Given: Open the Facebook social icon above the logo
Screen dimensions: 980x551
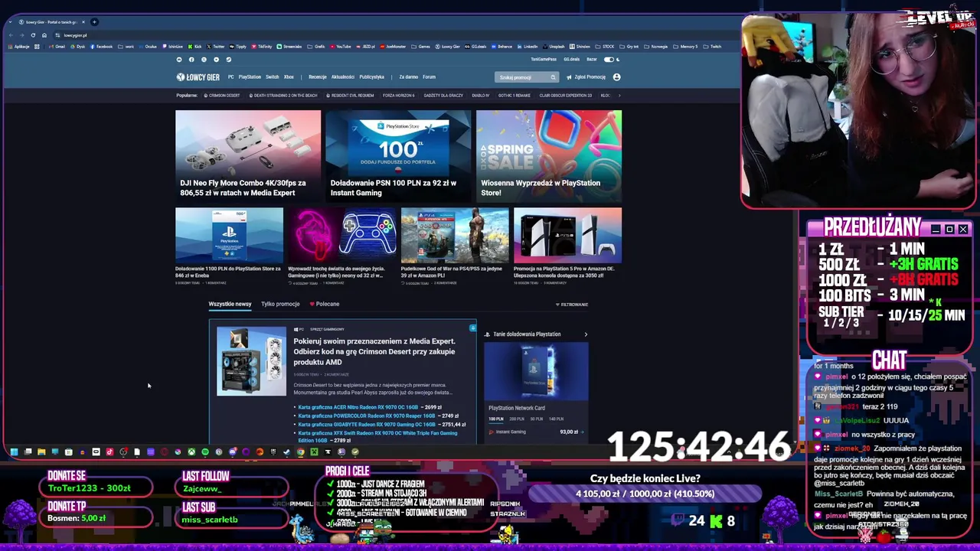Looking at the screenshot, I should pos(191,59).
